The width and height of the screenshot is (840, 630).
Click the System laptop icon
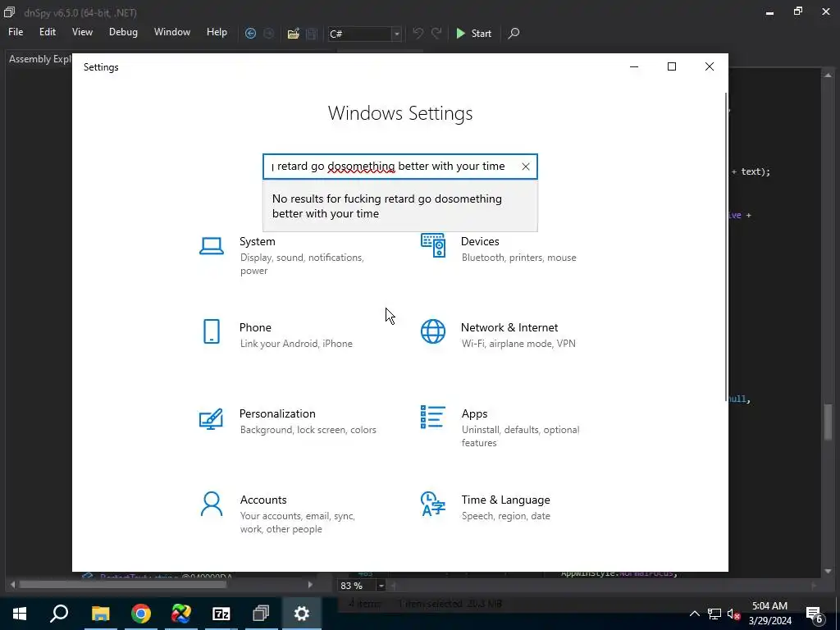point(212,246)
